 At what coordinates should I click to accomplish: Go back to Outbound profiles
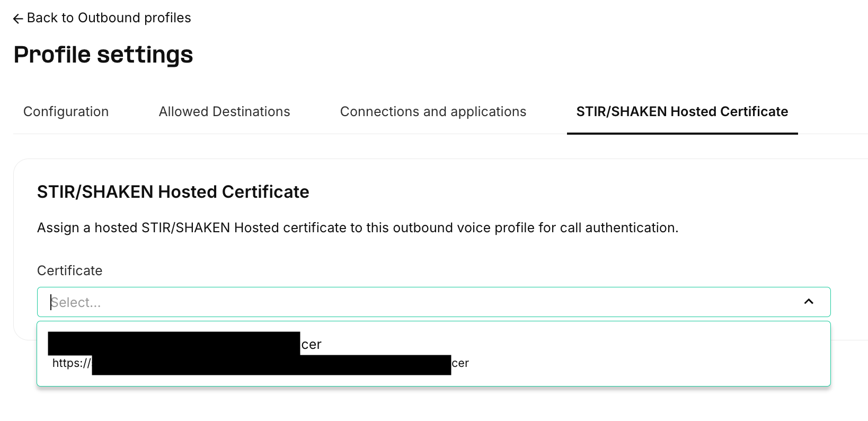102,18
